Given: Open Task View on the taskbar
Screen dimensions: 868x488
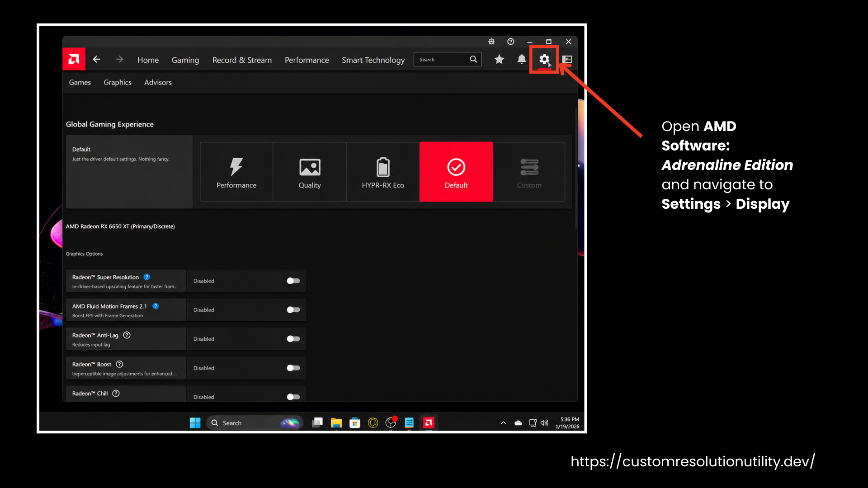Looking at the screenshot, I should pos(317,423).
